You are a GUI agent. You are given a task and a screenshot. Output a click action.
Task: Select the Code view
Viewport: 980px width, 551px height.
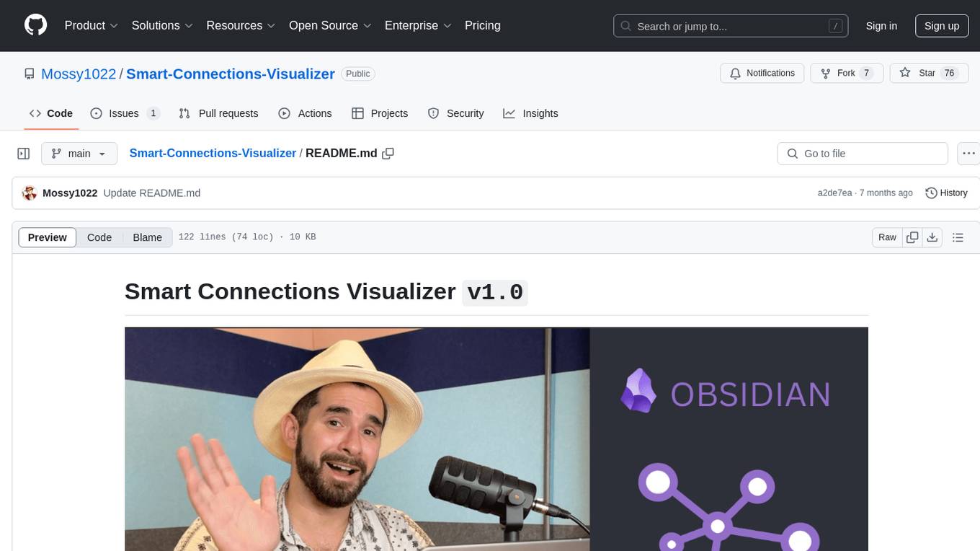click(x=99, y=237)
